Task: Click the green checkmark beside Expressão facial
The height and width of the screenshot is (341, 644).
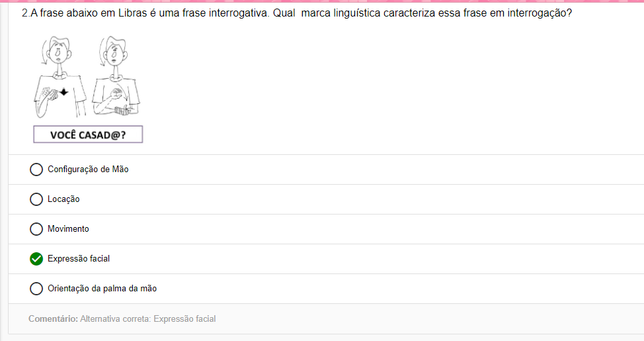Action: (x=36, y=259)
